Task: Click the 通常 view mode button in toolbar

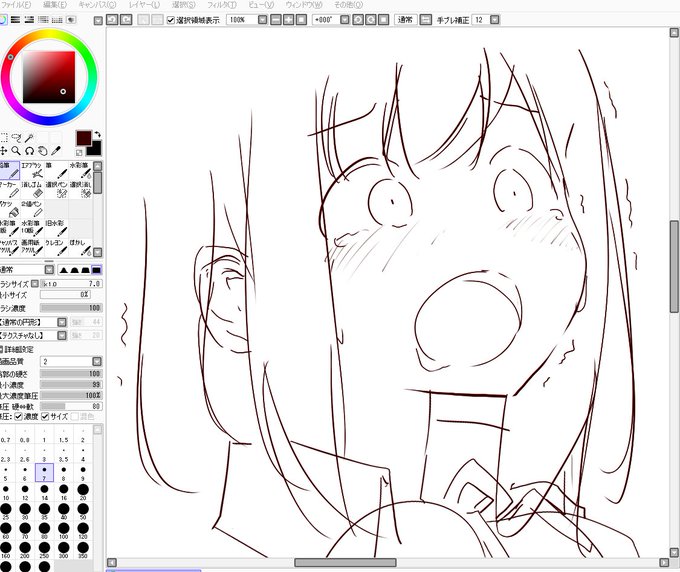Action: (x=405, y=20)
